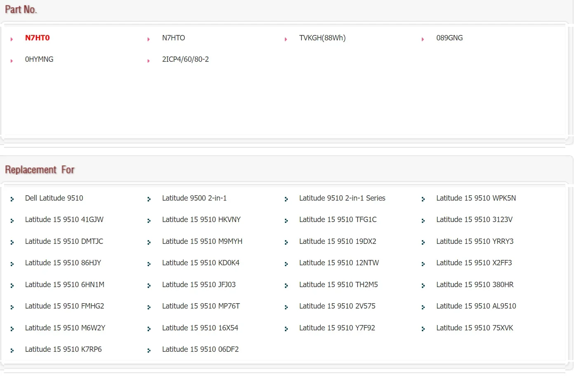Choose Latitude 15 9510 19DX2
588x379 pixels.
point(338,241)
